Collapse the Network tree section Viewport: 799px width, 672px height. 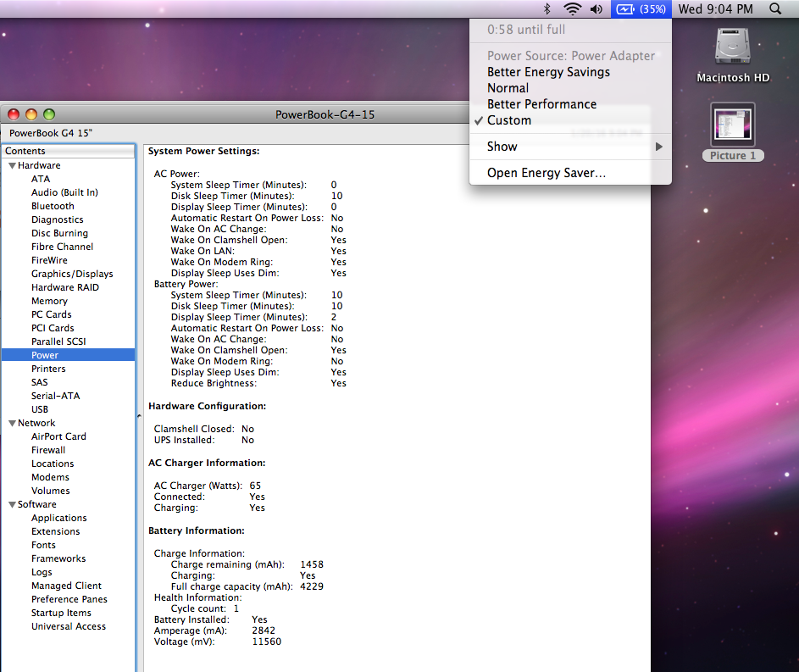tap(12, 424)
